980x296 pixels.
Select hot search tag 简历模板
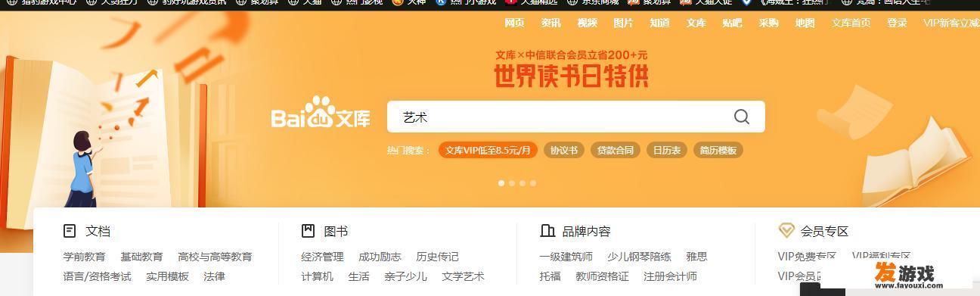[x=718, y=150]
